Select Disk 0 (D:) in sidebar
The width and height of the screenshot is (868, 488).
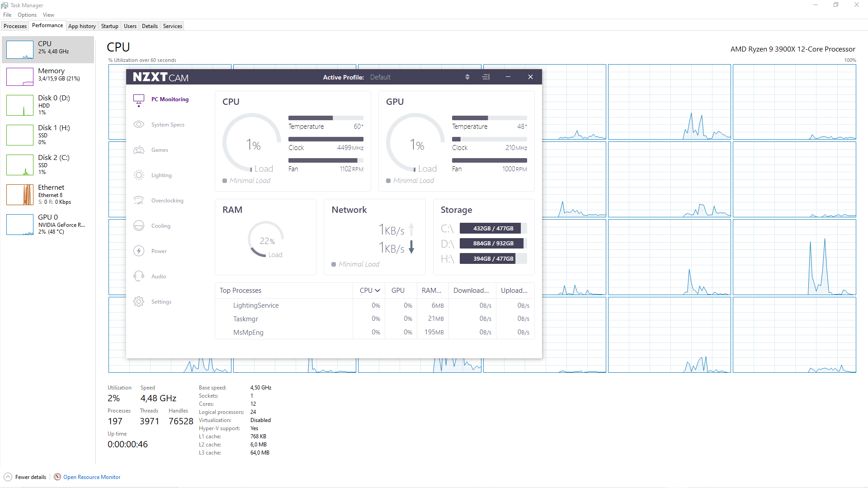click(x=48, y=105)
